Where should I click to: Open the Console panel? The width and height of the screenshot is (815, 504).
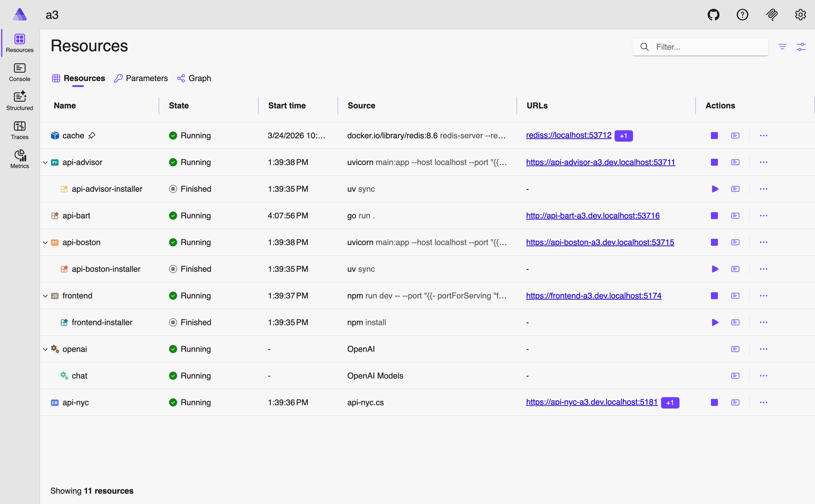19,72
